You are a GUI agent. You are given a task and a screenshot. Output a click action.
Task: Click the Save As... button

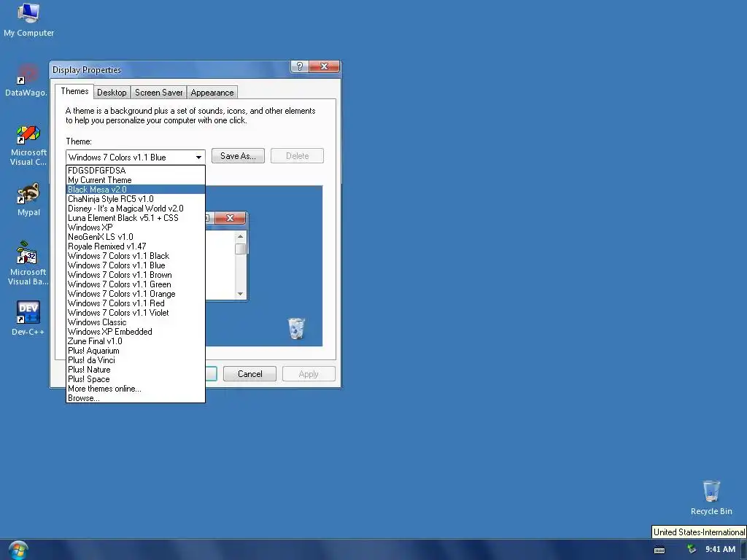click(x=238, y=156)
